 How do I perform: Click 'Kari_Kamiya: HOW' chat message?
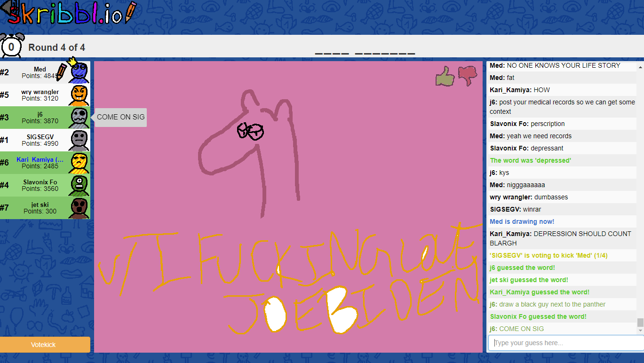520,90
